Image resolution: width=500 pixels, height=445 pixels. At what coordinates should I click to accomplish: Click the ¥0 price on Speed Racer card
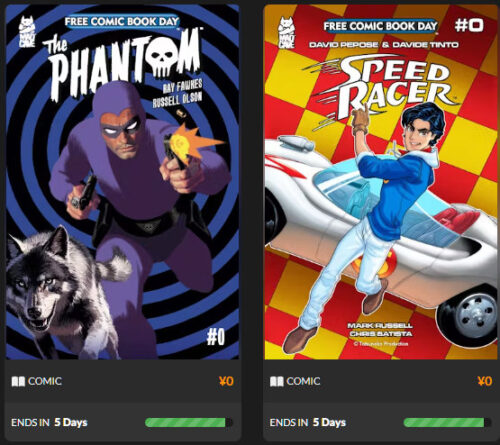(485, 381)
